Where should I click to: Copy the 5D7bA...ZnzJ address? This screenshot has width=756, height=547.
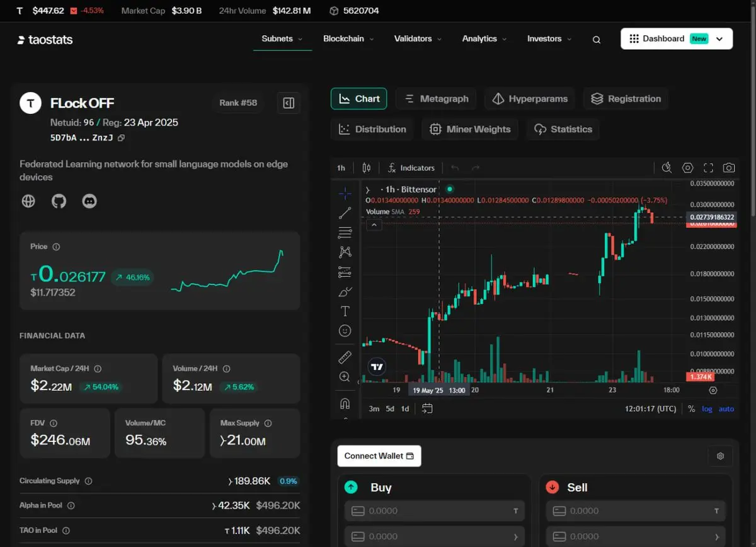[x=122, y=138]
